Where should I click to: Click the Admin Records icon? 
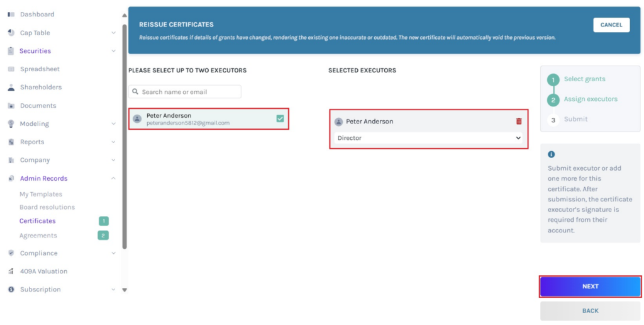(x=11, y=178)
